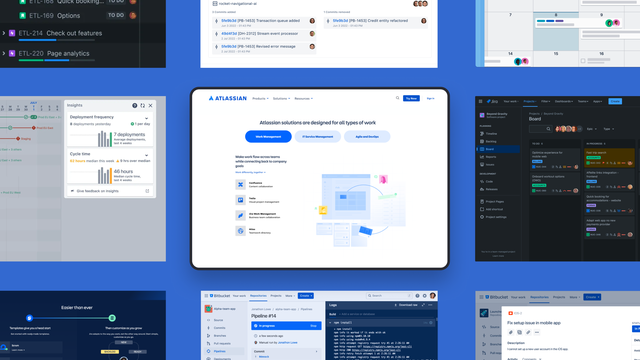This screenshot has height=360, width=640.
Task: Open Backlog in the Jira sidebar
Action: [488, 142]
